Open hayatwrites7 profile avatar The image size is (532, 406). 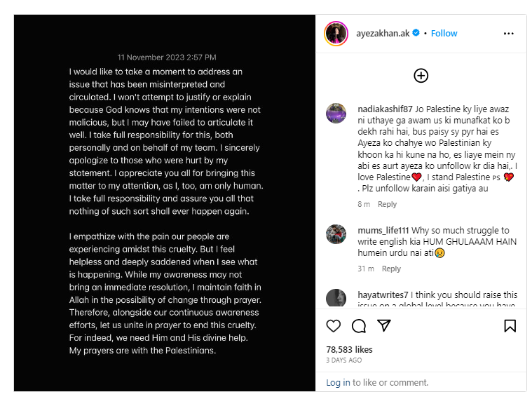coord(336,298)
